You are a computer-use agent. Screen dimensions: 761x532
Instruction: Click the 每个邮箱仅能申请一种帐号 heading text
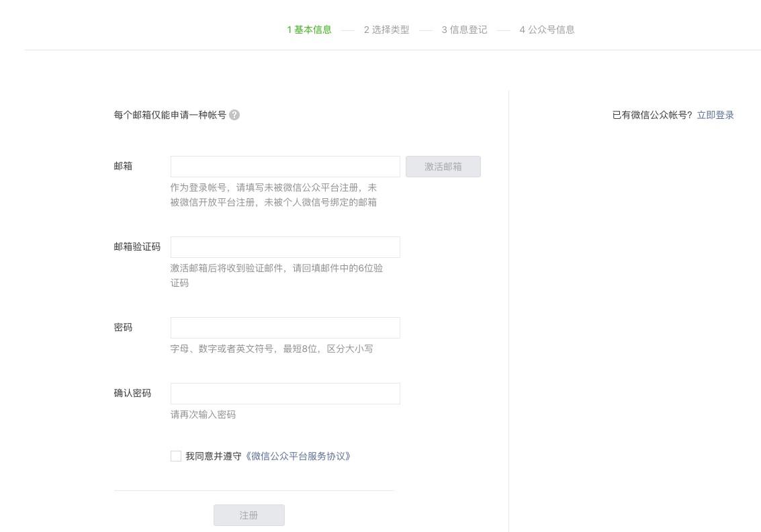point(170,115)
